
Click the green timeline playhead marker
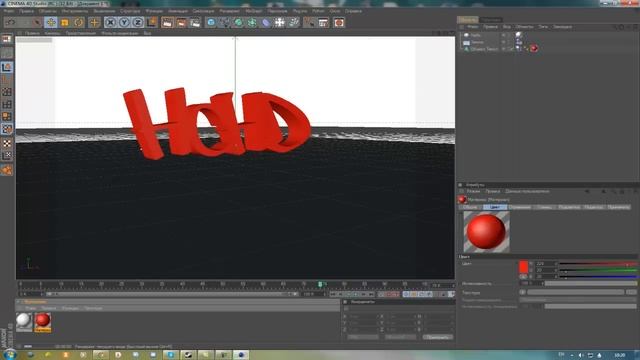point(320,284)
